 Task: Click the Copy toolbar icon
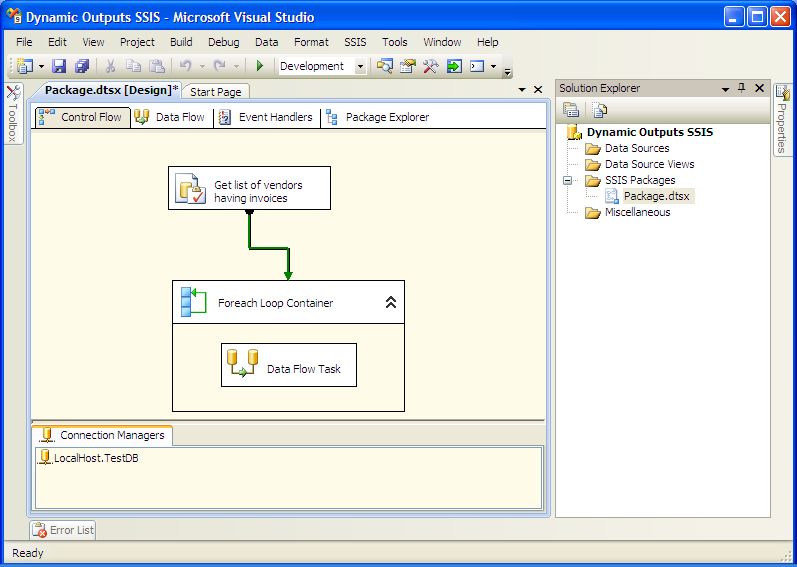(x=134, y=66)
